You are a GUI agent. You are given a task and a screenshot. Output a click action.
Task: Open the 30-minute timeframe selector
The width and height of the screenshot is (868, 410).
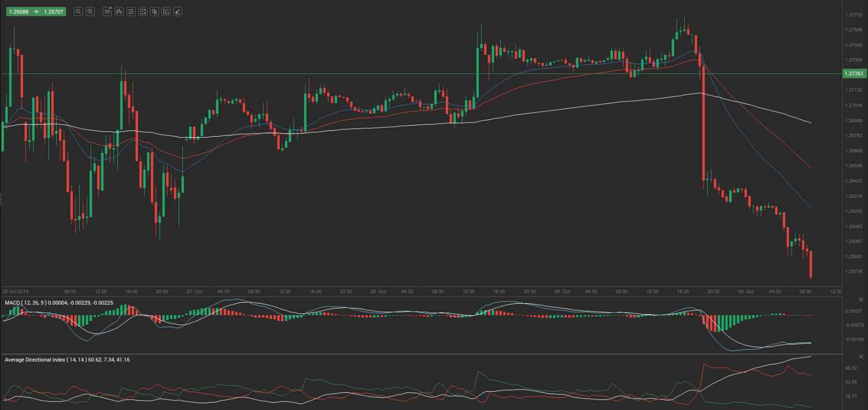point(107,12)
